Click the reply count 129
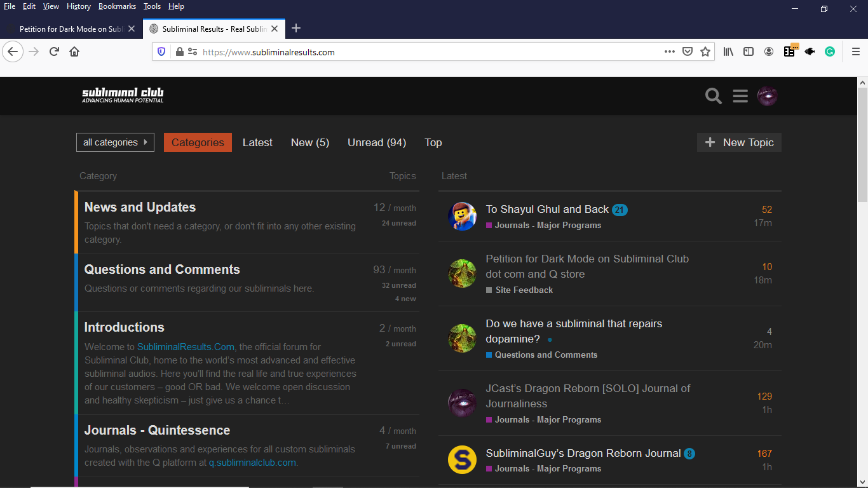 (x=764, y=396)
